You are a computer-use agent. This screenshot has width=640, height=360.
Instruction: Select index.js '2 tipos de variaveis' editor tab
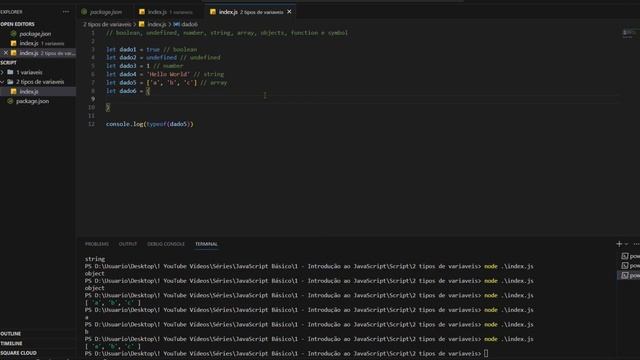(250, 12)
